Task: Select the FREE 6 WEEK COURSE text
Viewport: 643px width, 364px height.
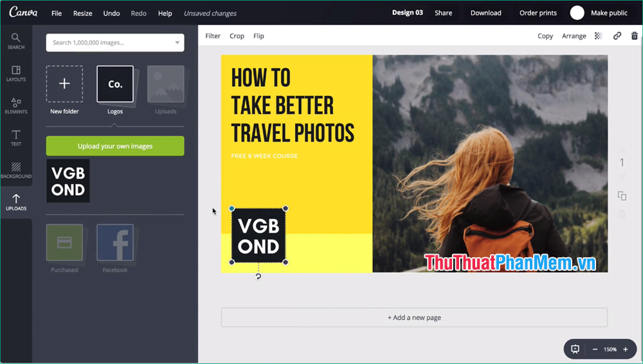Action: [x=264, y=156]
